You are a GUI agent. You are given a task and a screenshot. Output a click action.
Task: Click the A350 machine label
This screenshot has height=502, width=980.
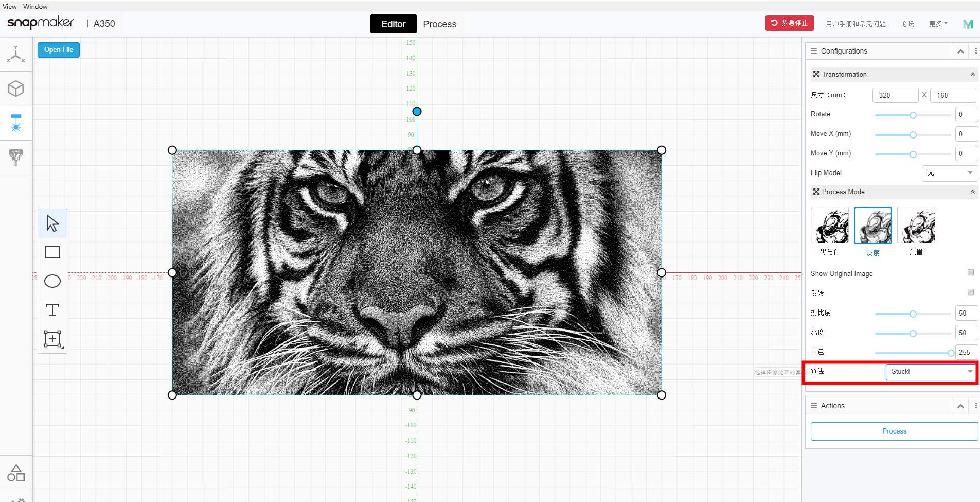[104, 24]
